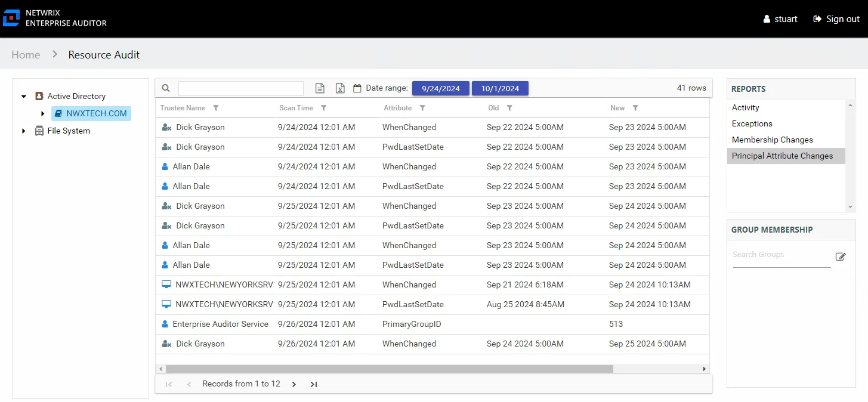The height and width of the screenshot is (402, 868).
Task: Export results with the Excel file icon
Action: point(340,88)
